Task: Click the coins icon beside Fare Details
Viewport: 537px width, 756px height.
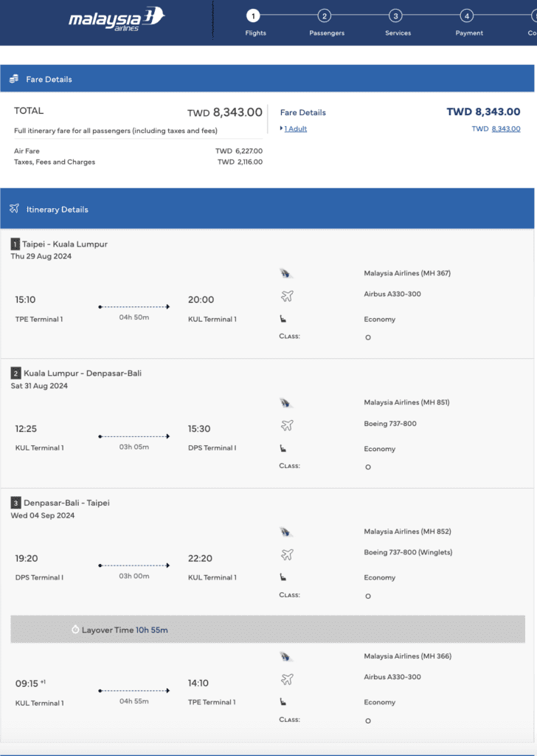Action: tap(14, 78)
